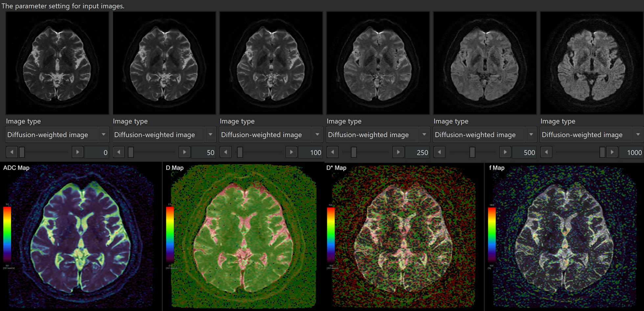The width and height of the screenshot is (644, 311).
Task: Open Image type dropdown for b-value 100 image
Action: coord(271,135)
